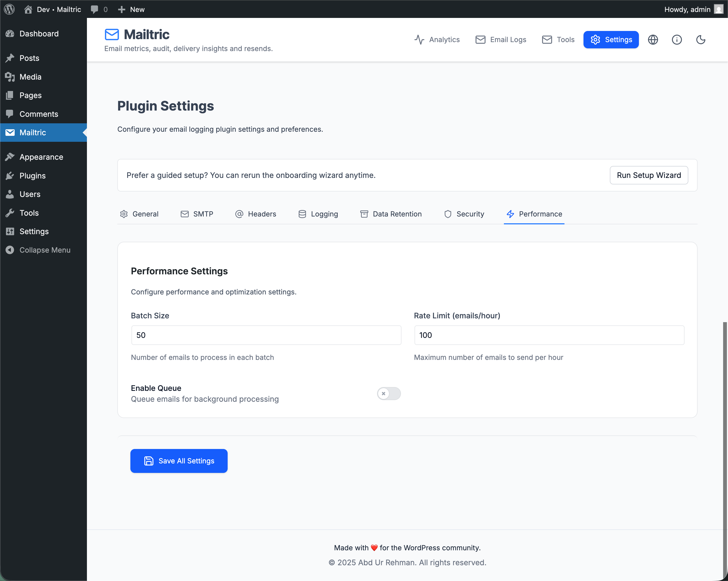This screenshot has width=728, height=581.
Task: Open the New item menu in admin bar
Action: (131, 9)
